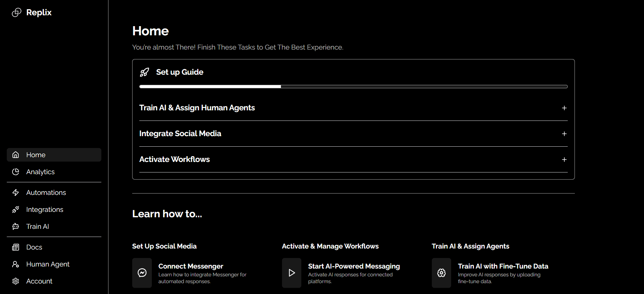This screenshot has height=294, width=644.
Task: Click the 'You're almost There!' subtitle
Action: tap(238, 47)
